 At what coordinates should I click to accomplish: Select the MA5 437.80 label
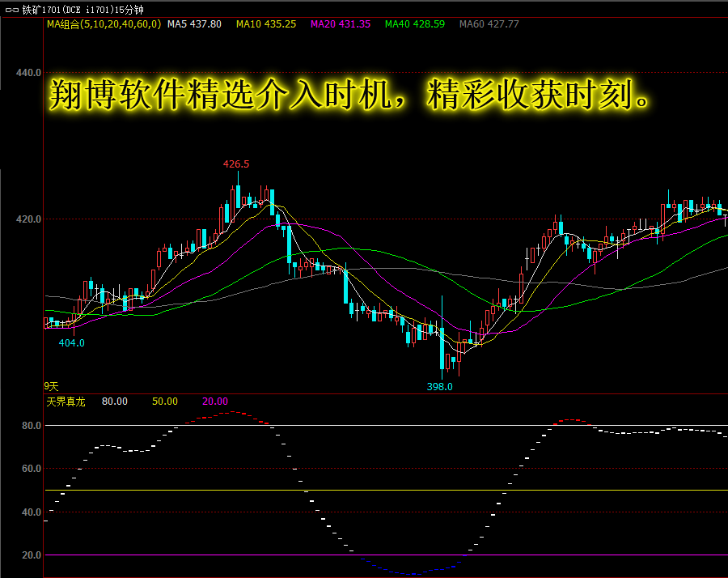[x=194, y=24]
